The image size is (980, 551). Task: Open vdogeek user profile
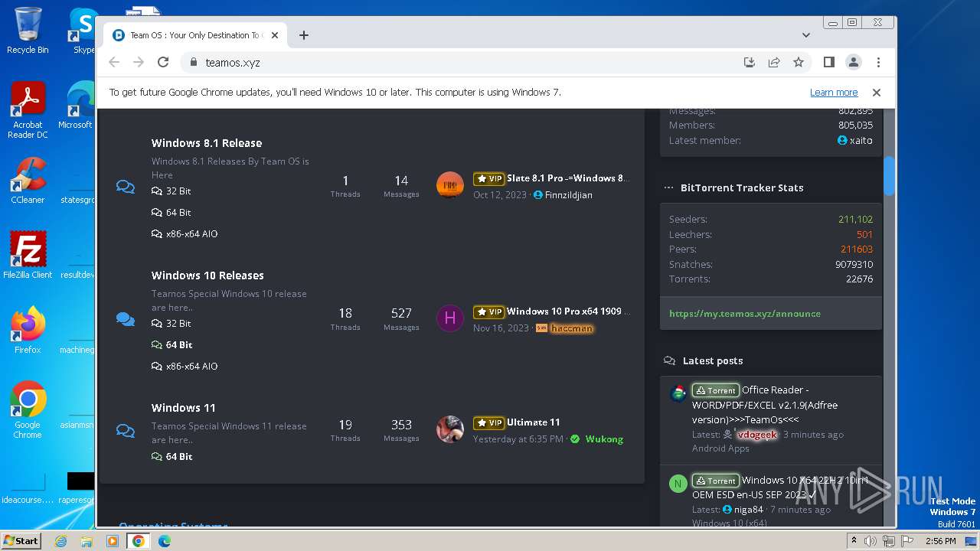[756, 435]
